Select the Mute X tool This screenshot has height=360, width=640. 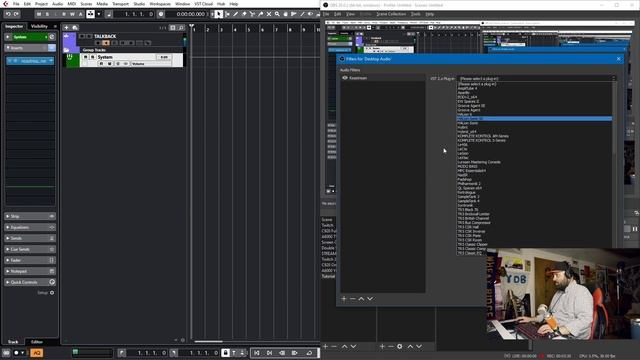point(269,14)
